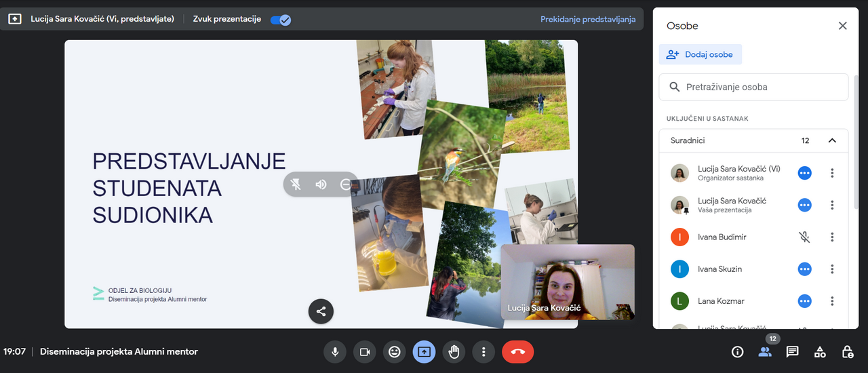Click the blue I avatar of Ivana Skuzin
Viewport: 868px width, 373px height.
(679, 269)
